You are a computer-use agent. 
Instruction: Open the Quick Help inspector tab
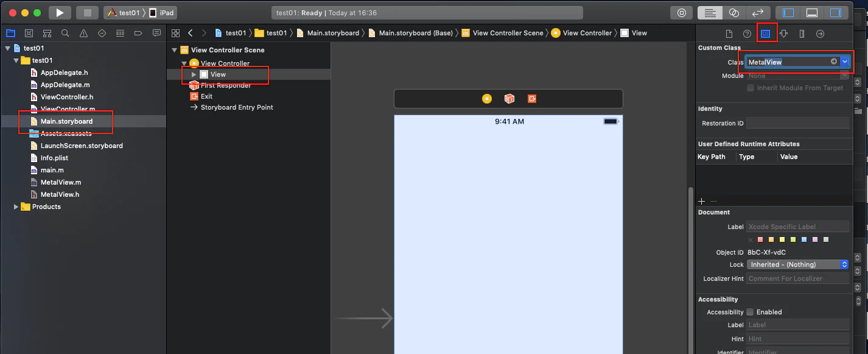coord(747,34)
